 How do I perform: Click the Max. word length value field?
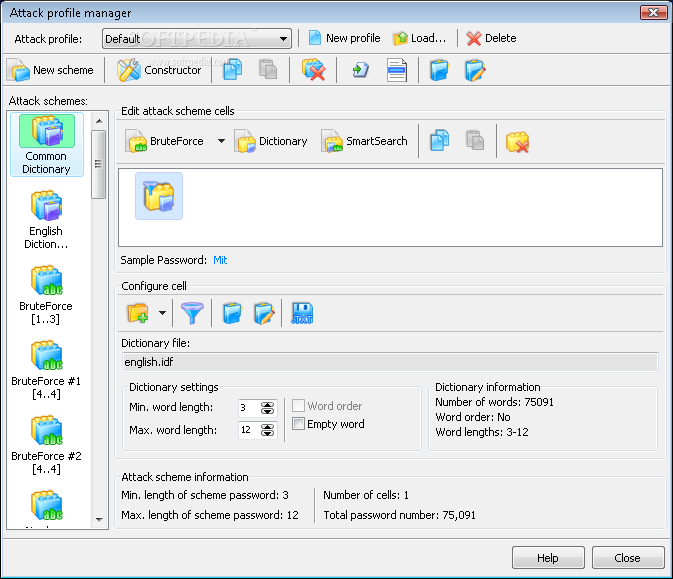point(249,430)
